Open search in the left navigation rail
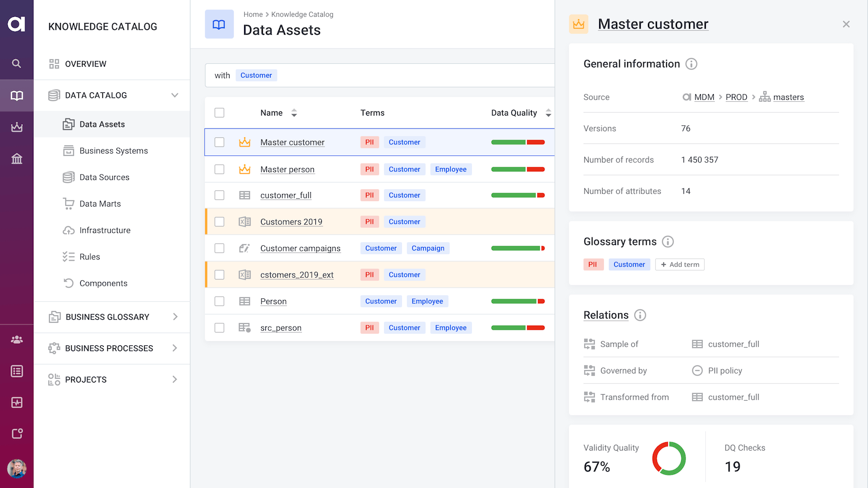 coord(16,63)
